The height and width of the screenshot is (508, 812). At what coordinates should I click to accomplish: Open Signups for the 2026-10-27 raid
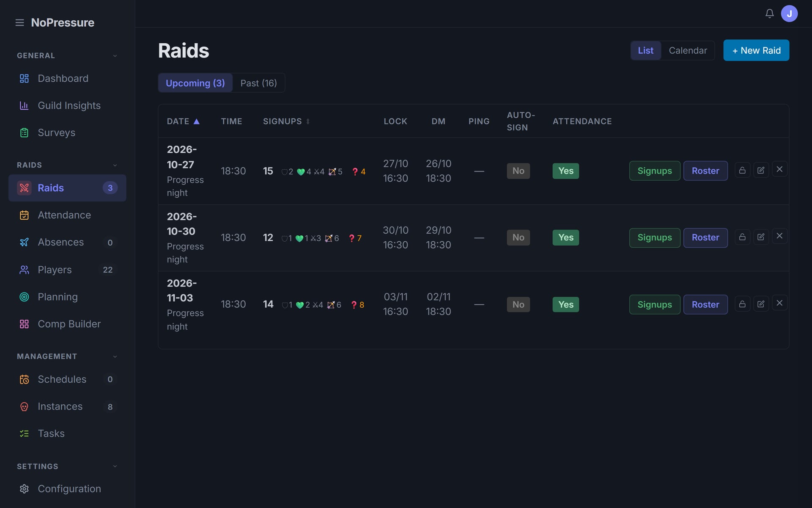(x=655, y=171)
